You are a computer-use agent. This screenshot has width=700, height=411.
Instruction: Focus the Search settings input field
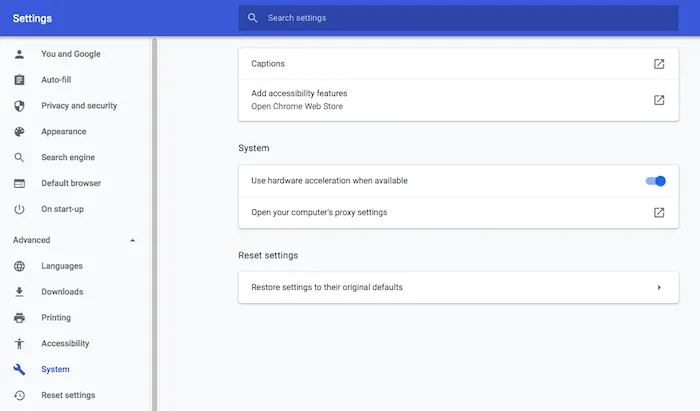458,18
